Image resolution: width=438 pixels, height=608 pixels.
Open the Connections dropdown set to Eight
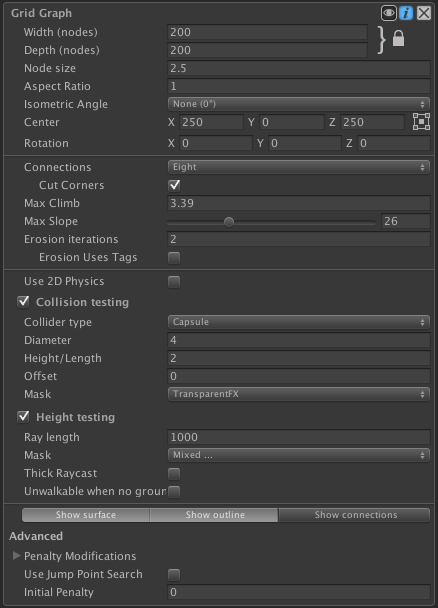pyautogui.click(x=299, y=167)
